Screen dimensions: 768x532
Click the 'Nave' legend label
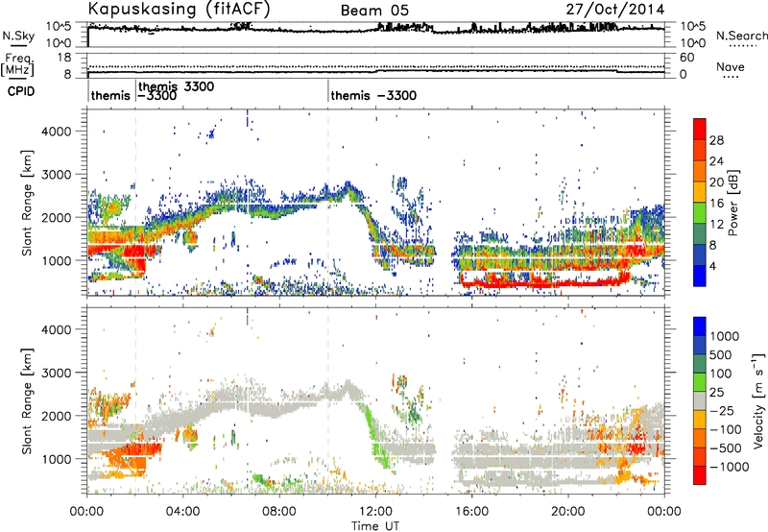pyautogui.click(x=731, y=66)
